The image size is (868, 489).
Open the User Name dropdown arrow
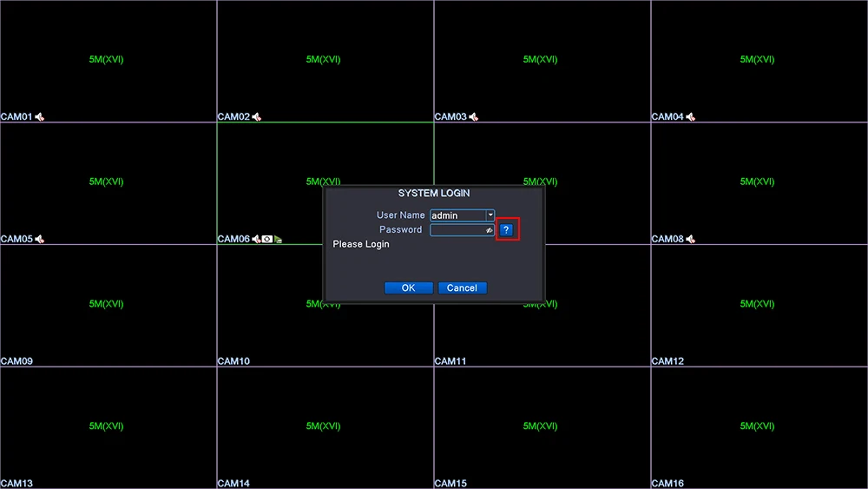coord(490,215)
